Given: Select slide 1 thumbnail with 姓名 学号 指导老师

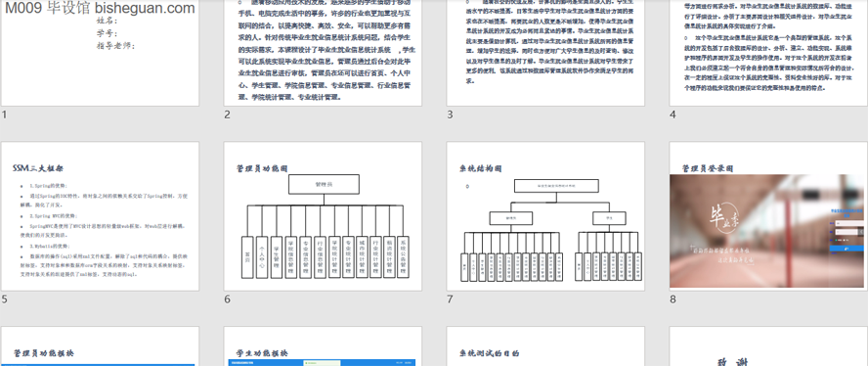Looking at the screenshot, I should pyautogui.click(x=101, y=53).
